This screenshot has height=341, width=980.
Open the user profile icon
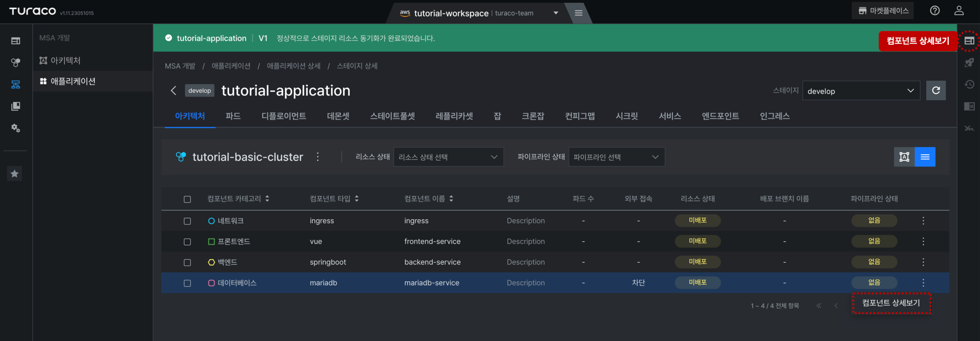(x=959, y=11)
